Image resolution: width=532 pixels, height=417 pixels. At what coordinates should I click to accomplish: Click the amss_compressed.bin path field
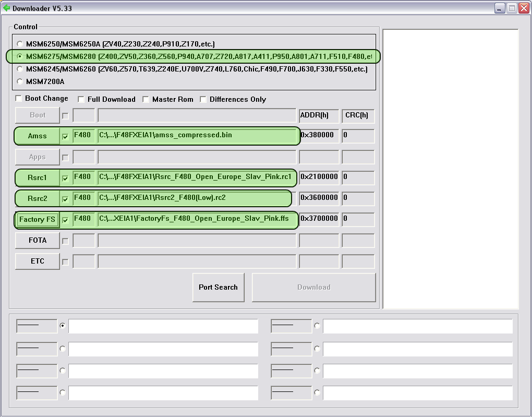pyautogui.click(x=197, y=135)
